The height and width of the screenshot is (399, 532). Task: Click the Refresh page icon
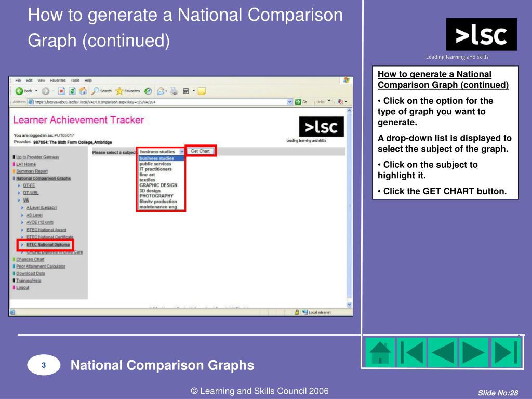72,91
